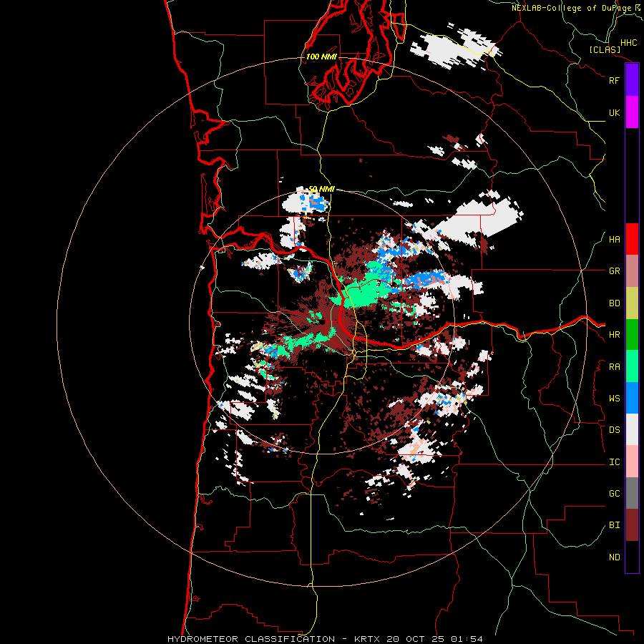Image resolution: width=644 pixels, height=644 pixels.
Task: Click the blue WS legend swatch
Action: (632, 398)
